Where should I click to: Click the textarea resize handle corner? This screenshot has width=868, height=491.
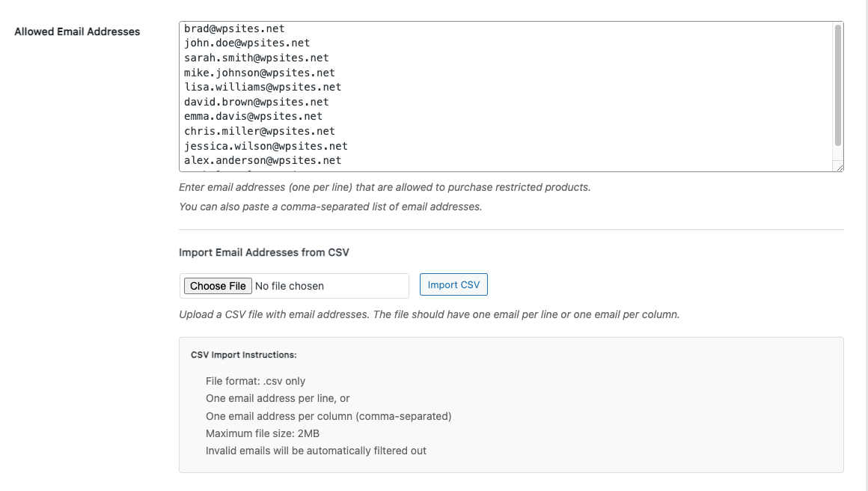pyautogui.click(x=840, y=168)
